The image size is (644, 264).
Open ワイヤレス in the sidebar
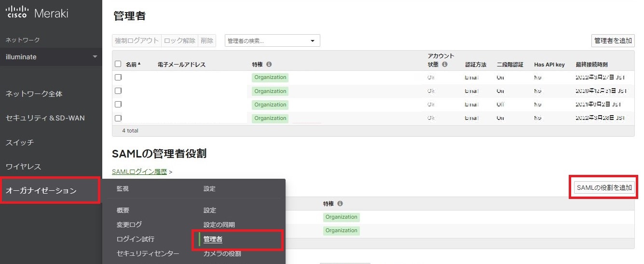[x=23, y=167]
